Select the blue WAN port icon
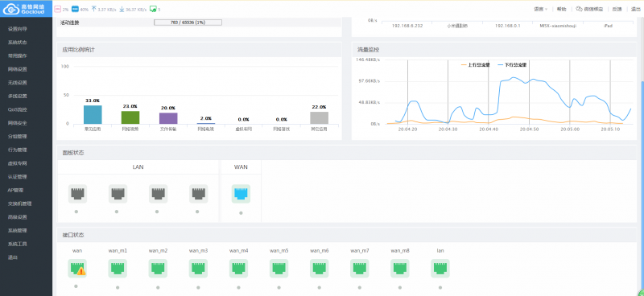 (x=241, y=194)
